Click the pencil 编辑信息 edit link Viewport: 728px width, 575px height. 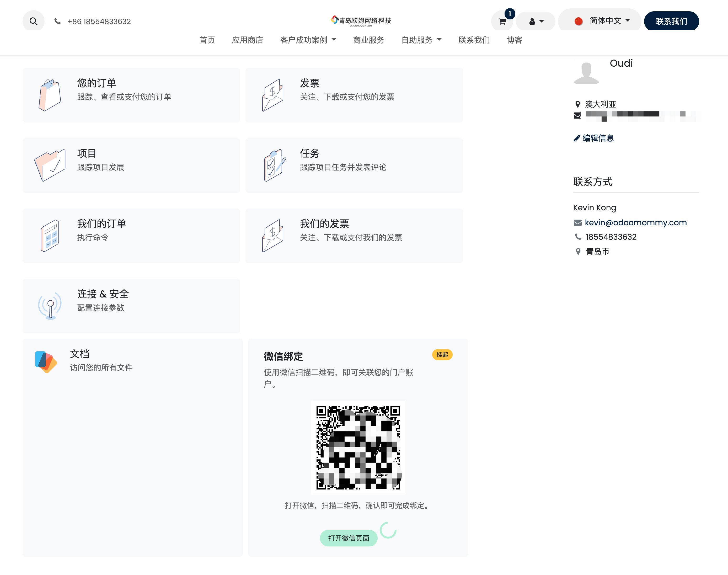click(x=594, y=138)
